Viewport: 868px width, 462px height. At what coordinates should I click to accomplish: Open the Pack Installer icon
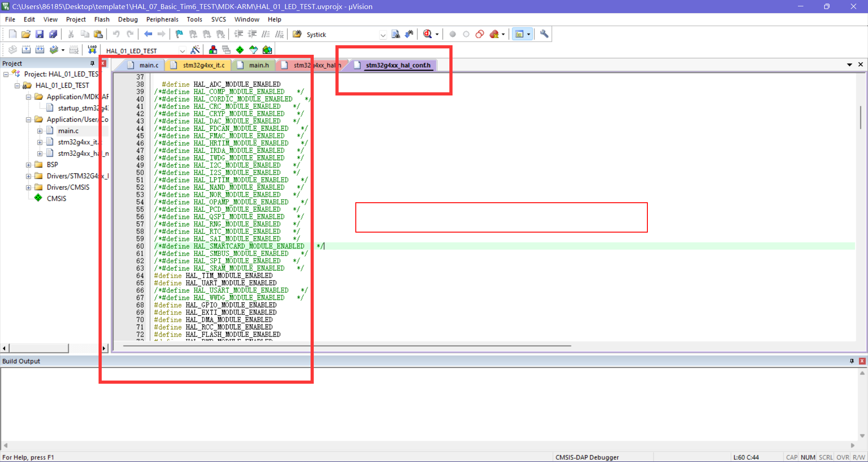coord(267,50)
